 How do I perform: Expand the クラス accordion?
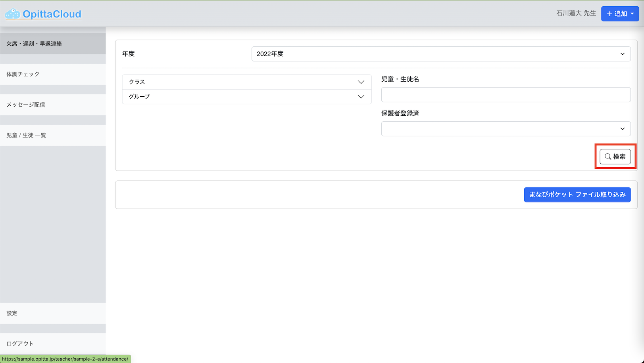(x=247, y=82)
